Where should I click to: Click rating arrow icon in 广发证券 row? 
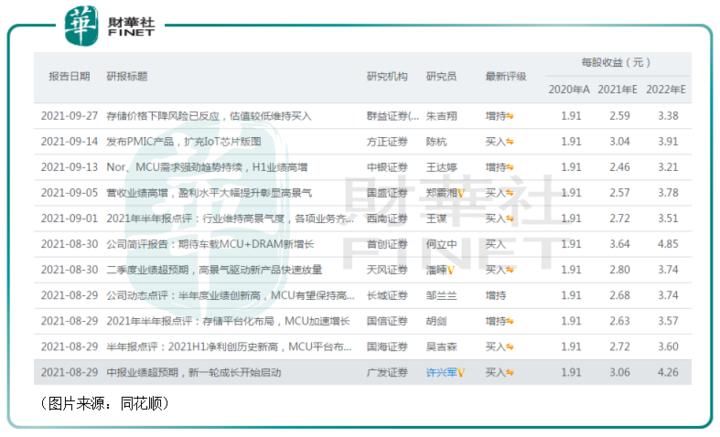pyautogui.click(x=510, y=373)
